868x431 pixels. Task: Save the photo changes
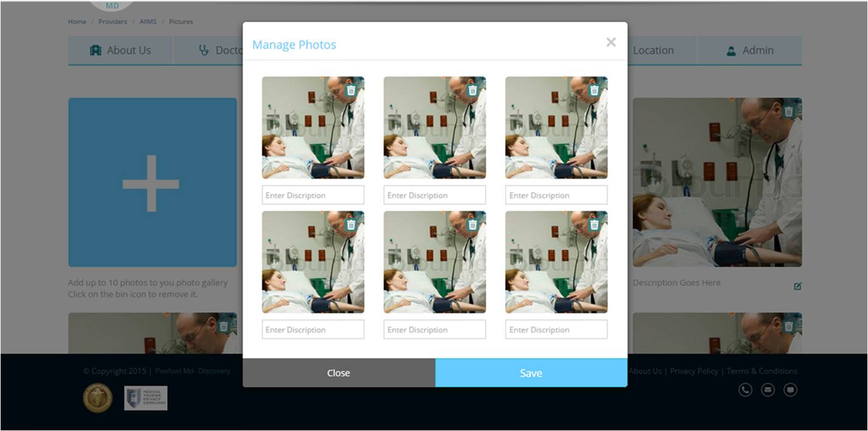pos(531,373)
